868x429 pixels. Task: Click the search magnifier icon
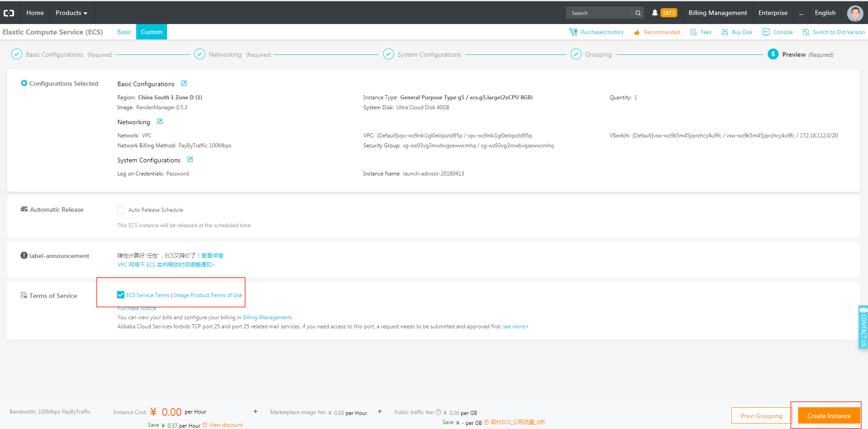click(638, 13)
